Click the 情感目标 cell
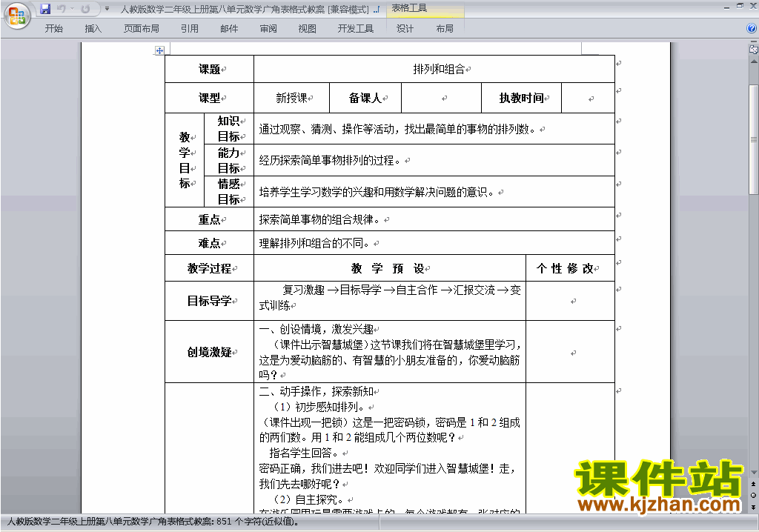Screen dimensions: 759x532 click(229, 192)
